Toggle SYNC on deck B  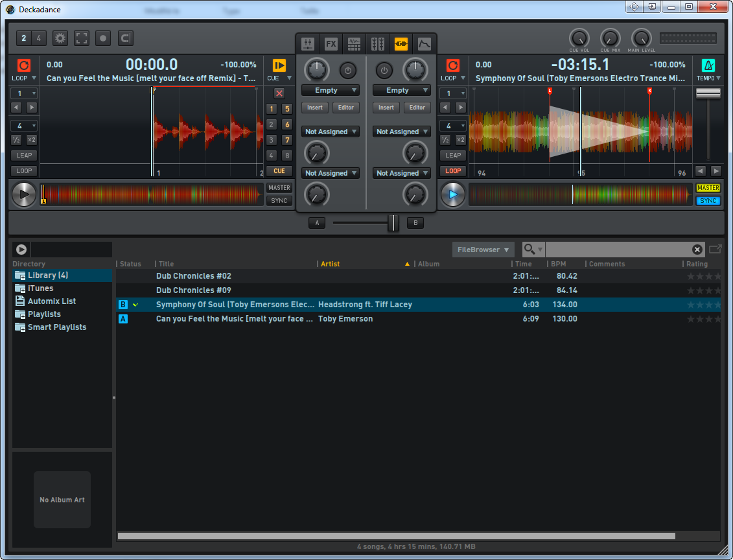708,201
